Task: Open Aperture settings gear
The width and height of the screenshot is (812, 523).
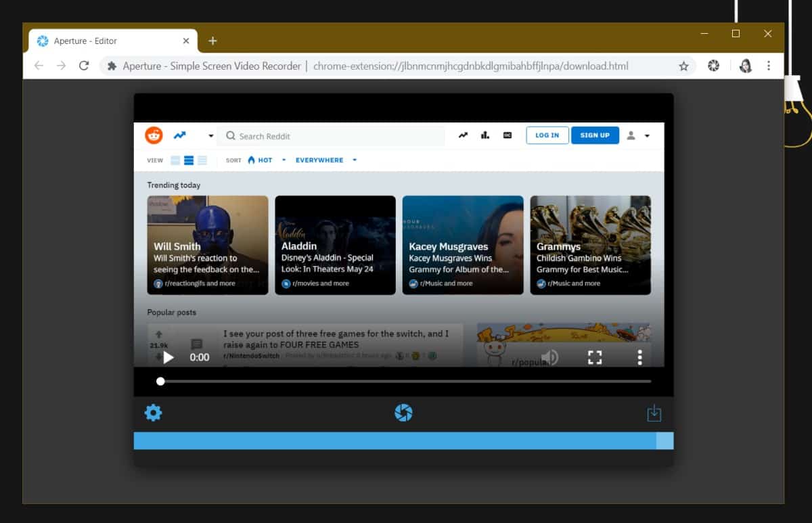Action: pos(154,413)
